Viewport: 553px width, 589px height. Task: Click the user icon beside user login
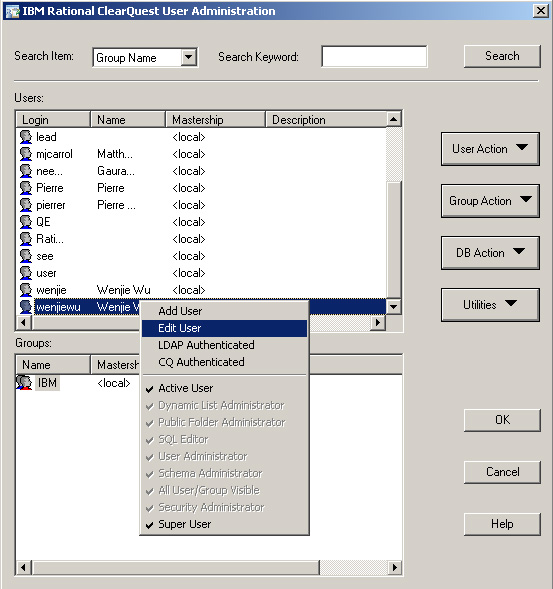26,273
